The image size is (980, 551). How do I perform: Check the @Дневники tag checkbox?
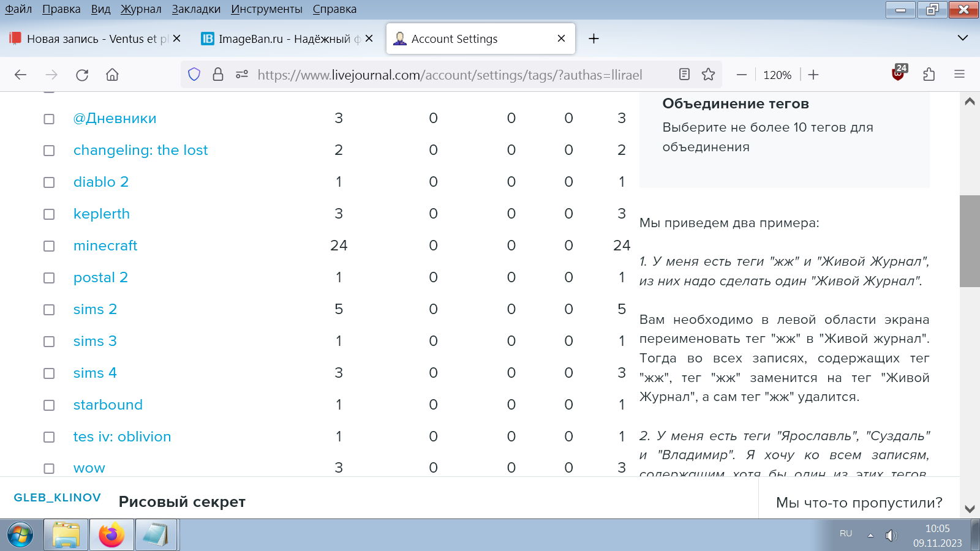click(x=49, y=119)
